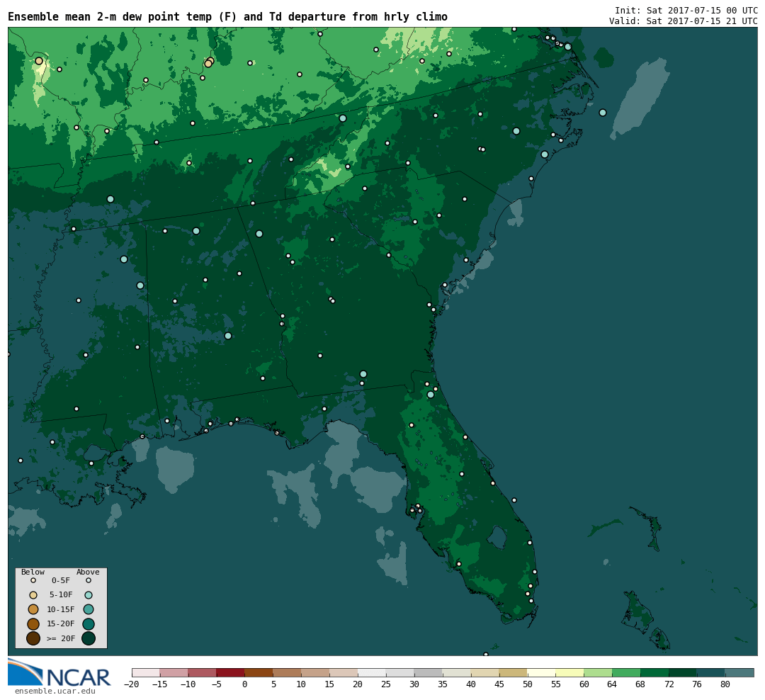The width and height of the screenshot is (765, 700).
Task: Click the 0 to 5 brown colorbar swatch
Action: tap(259, 672)
